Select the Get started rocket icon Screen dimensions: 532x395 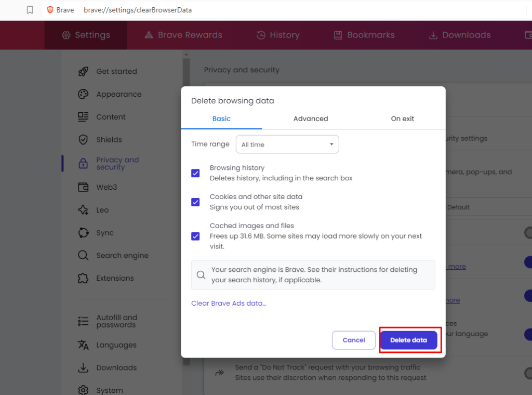pos(83,71)
